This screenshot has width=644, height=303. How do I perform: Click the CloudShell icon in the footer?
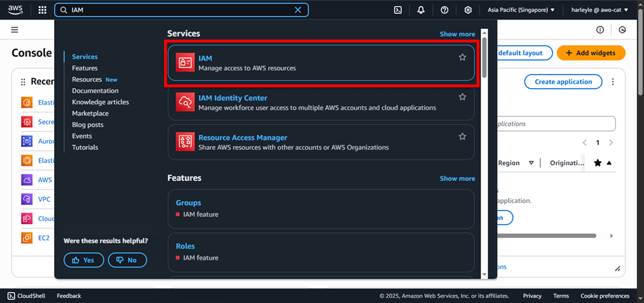tap(11, 296)
